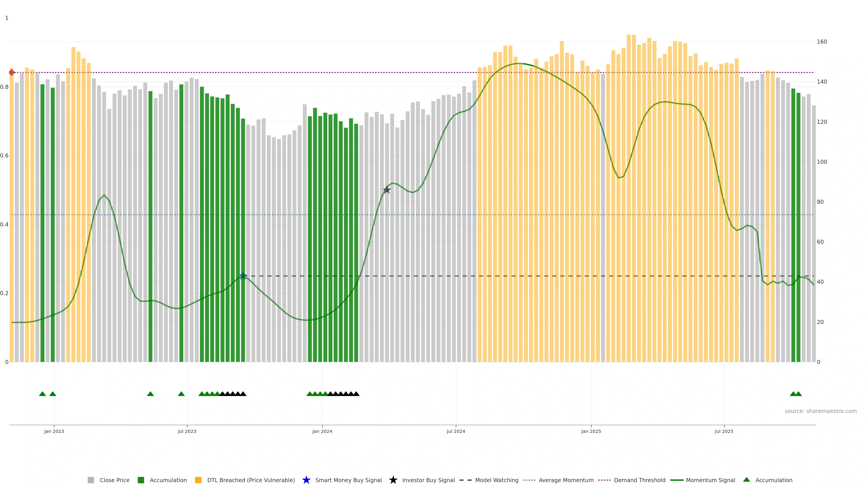Click the green Accumulation triangle legend icon
868x488 pixels.
(x=746, y=480)
